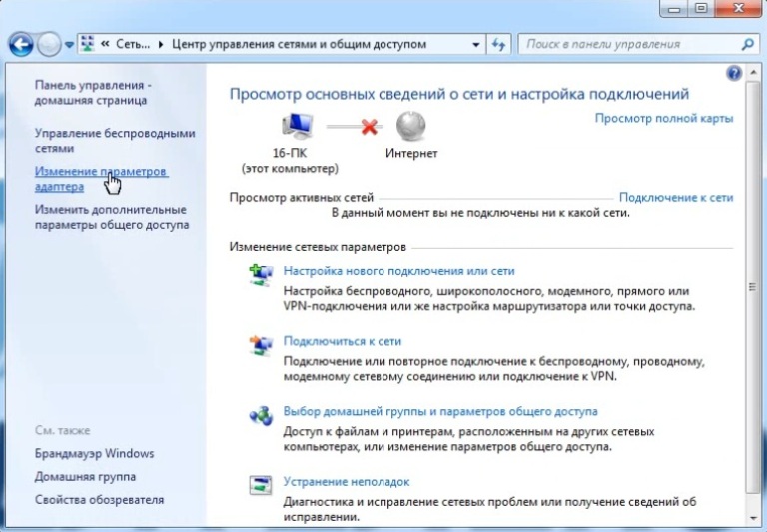Expand breadcrumb arrow after 'Сеть...'
The height and width of the screenshot is (532, 767).
point(161,45)
